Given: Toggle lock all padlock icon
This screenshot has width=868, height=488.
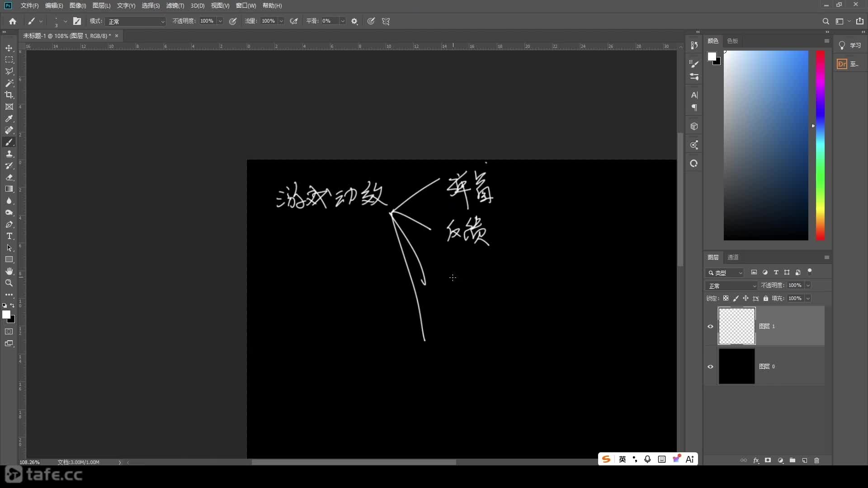Looking at the screenshot, I should (766, 298).
